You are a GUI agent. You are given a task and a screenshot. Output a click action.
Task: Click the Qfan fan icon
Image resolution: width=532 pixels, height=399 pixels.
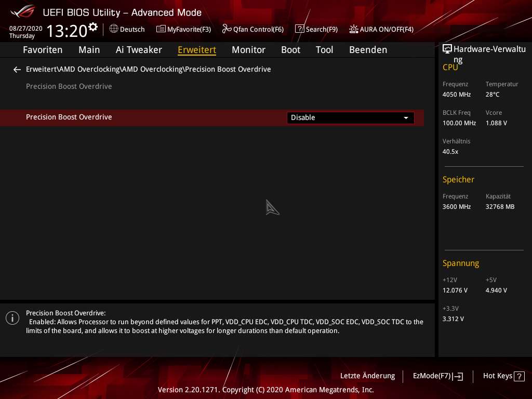point(227,29)
